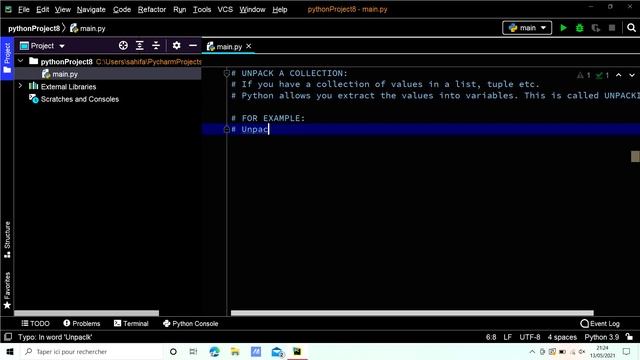
Task: Change LF line separator in status bar
Action: (507, 337)
